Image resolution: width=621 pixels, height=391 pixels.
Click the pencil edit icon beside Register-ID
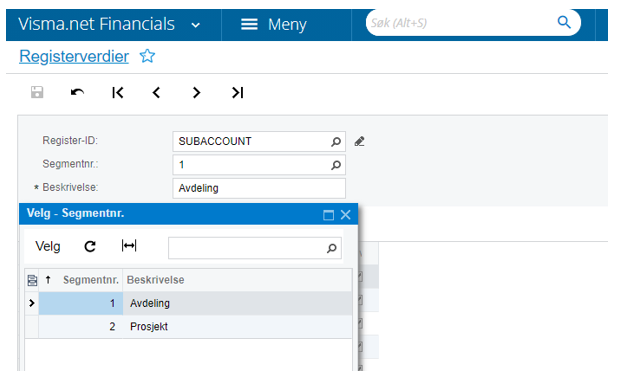(x=360, y=141)
